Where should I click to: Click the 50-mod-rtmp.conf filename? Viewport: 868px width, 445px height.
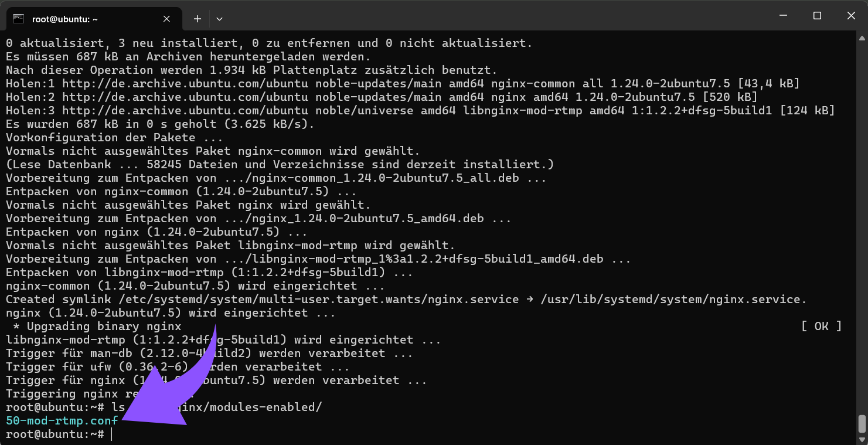click(x=62, y=420)
